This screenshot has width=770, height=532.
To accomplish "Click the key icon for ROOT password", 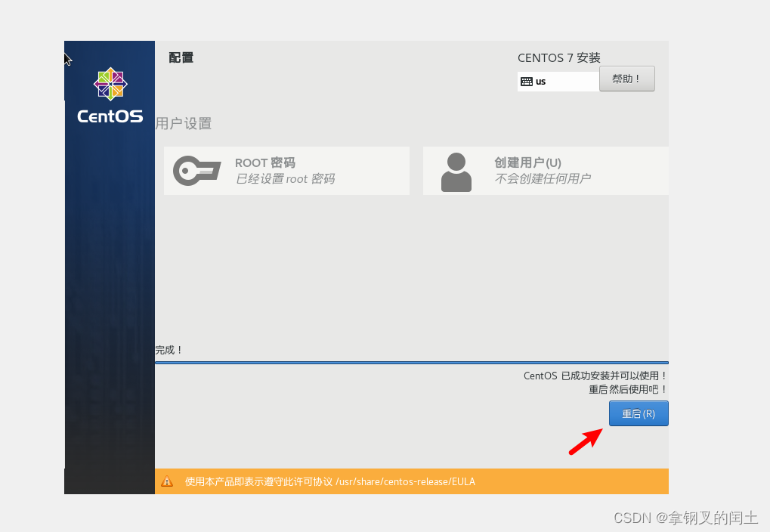I will [197, 171].
